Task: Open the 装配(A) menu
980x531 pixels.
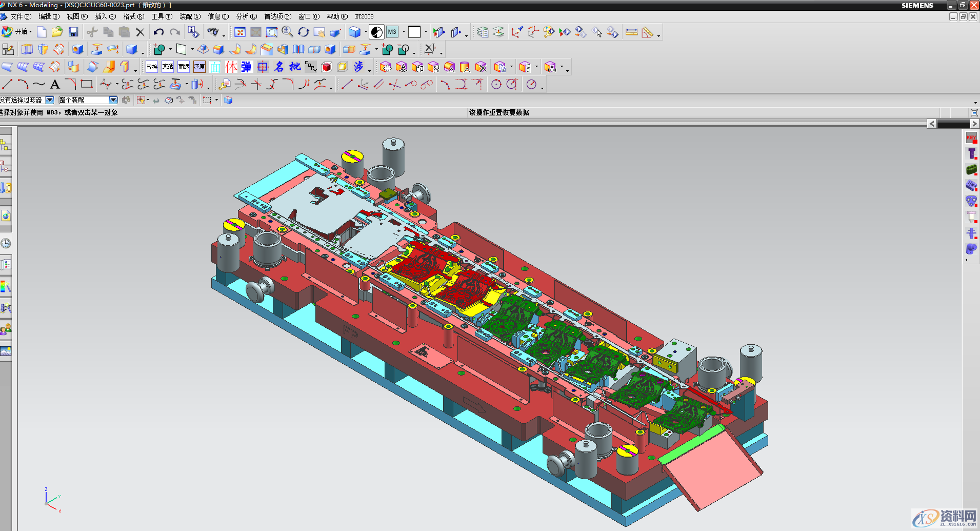Action: tap(190, 16)
